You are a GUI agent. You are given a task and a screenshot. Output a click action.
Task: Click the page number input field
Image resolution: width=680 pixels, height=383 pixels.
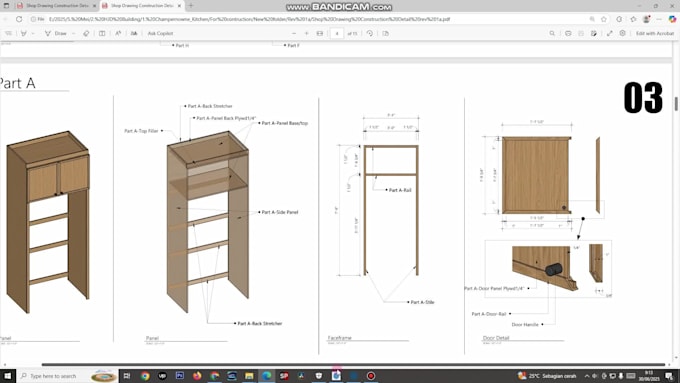tap(337, 33)
